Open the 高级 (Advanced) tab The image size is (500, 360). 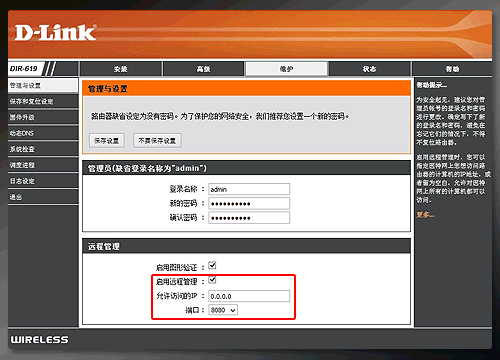203,69
